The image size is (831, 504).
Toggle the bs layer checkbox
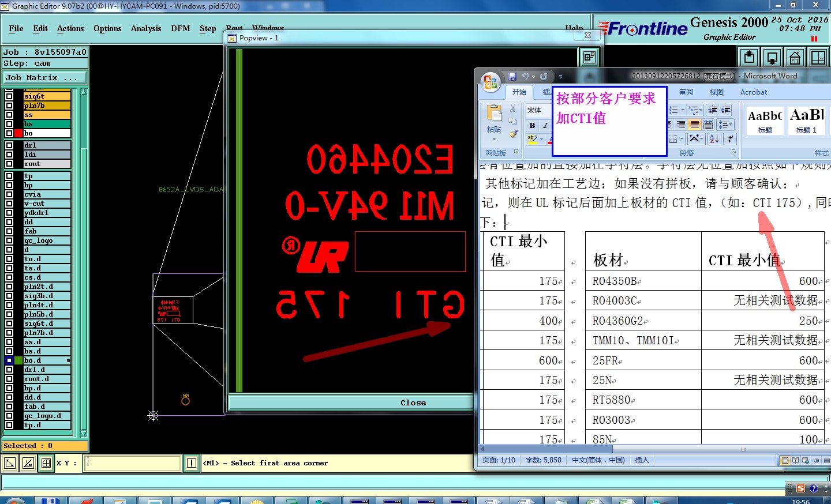click(9, 124)
